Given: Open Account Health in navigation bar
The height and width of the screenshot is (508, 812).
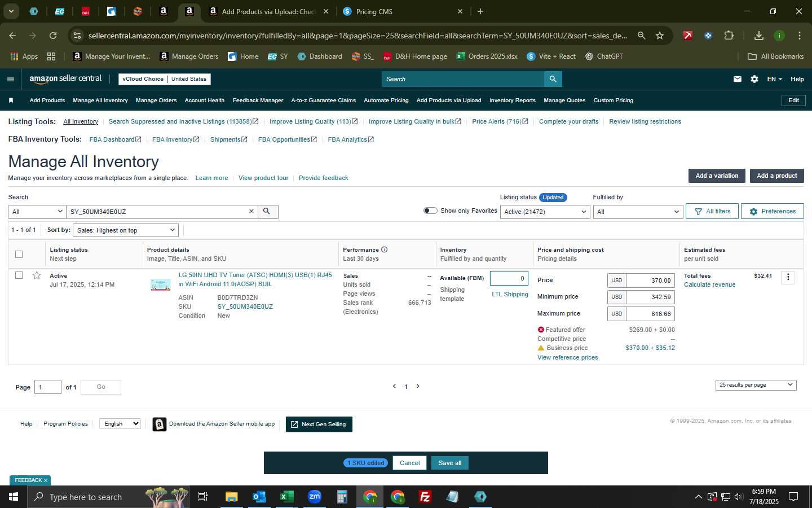Looking at the screenshot, I should 205,100.
